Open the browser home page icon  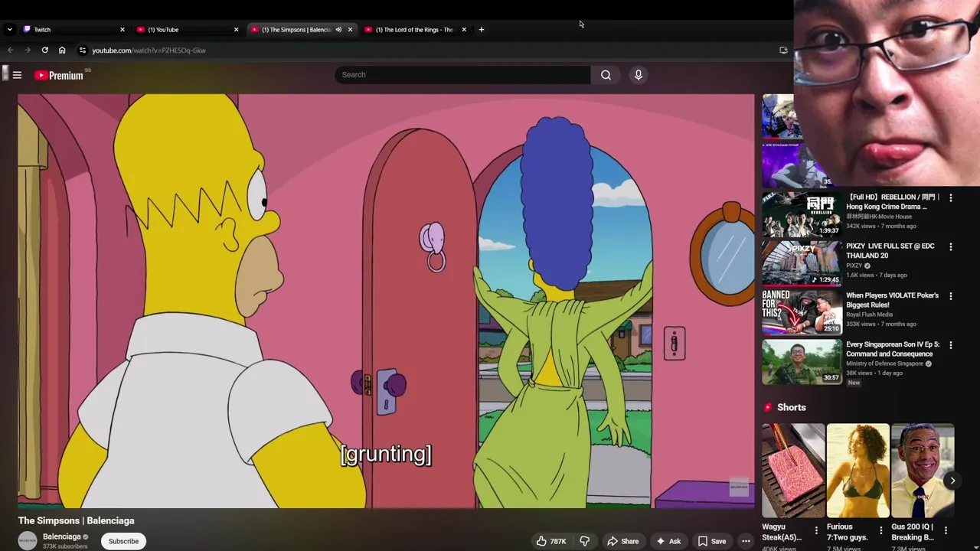point(62,51)
